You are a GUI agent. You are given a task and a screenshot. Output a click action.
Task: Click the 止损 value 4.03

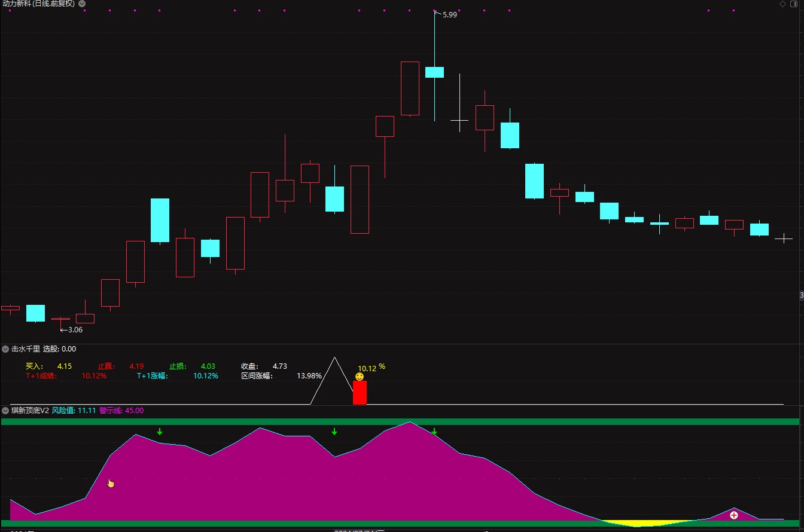click(208, 366)
